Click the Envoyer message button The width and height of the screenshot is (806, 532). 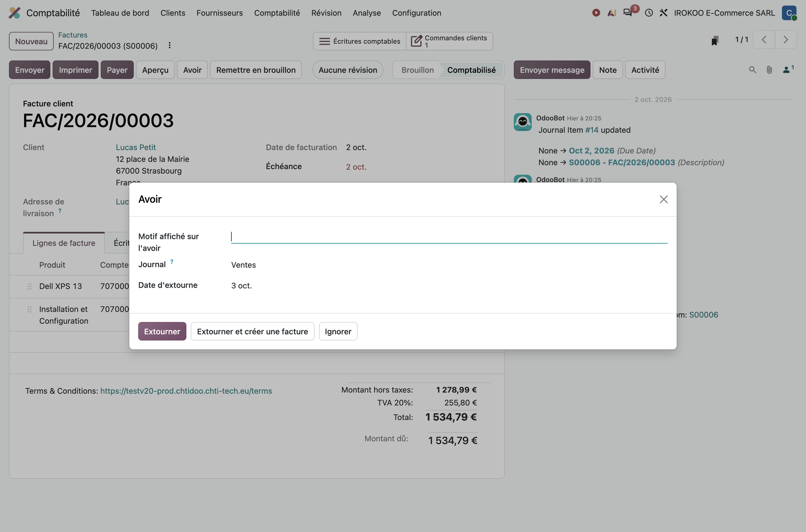552,70
